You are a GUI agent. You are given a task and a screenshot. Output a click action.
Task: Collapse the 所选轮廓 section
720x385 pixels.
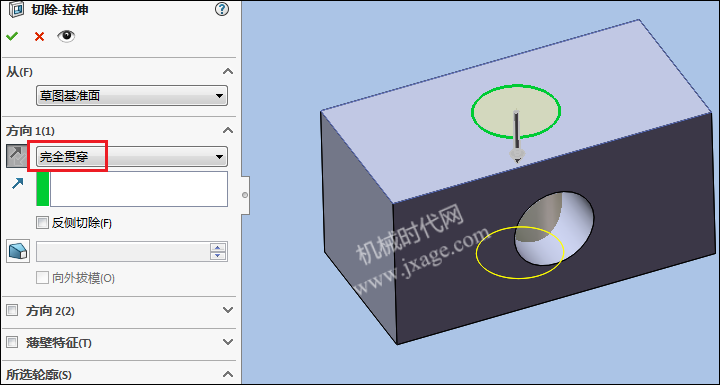pyautogui.click(x=228, y=374)
